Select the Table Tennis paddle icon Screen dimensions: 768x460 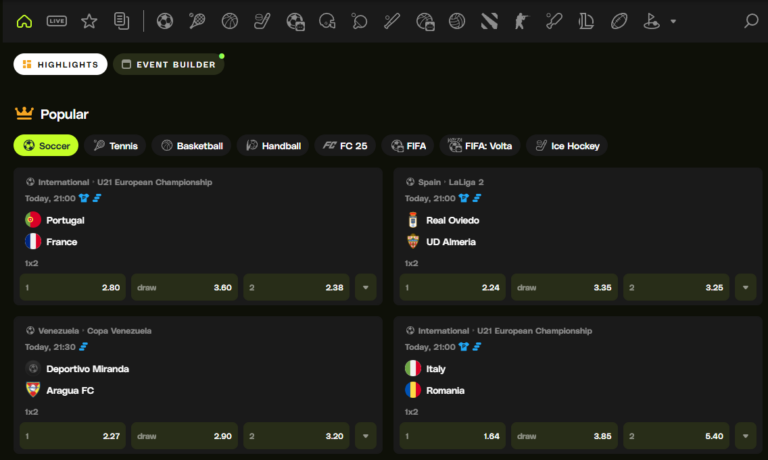point(359,21)
